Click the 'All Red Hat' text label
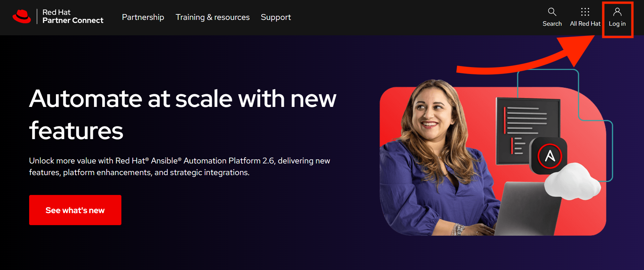Image resolution: width=644 pixels, height=270 pixels. point(585,24)
